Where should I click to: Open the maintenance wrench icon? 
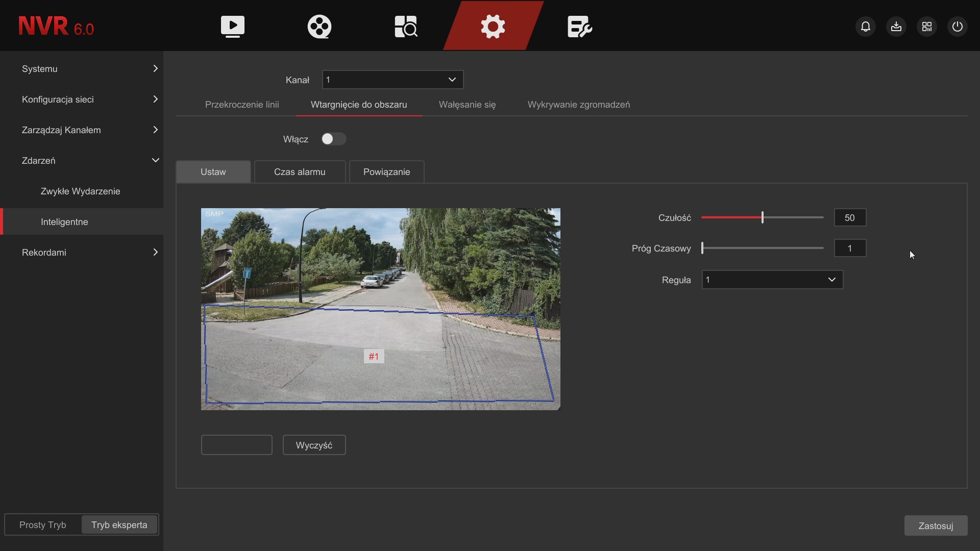tap(580, 27)
